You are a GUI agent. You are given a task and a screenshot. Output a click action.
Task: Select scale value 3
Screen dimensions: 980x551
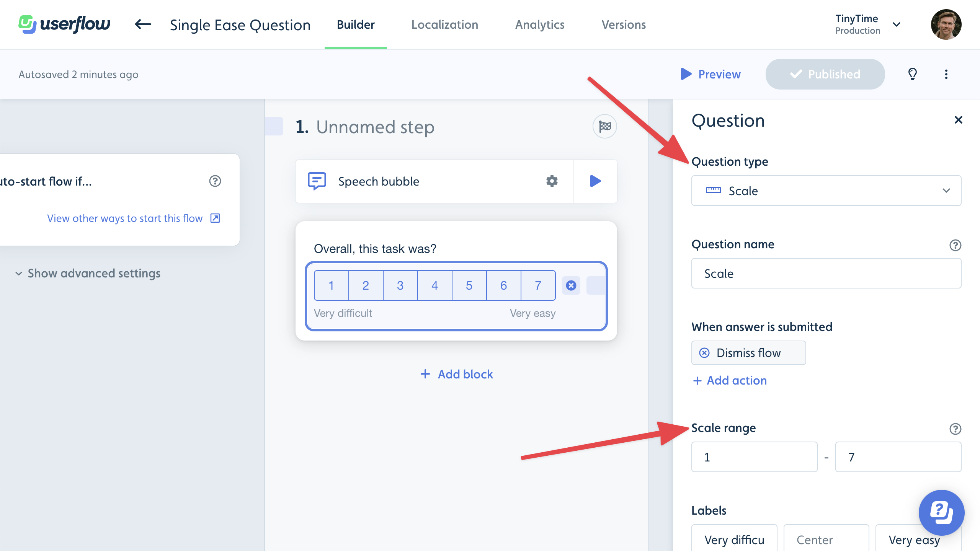point(400,285)
